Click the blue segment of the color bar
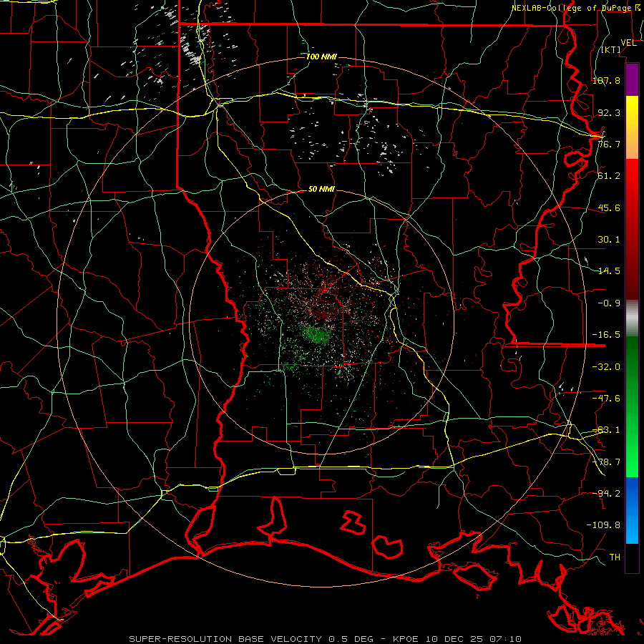The height and width of the screenshot is (644, 644). [x=632, y=510]
